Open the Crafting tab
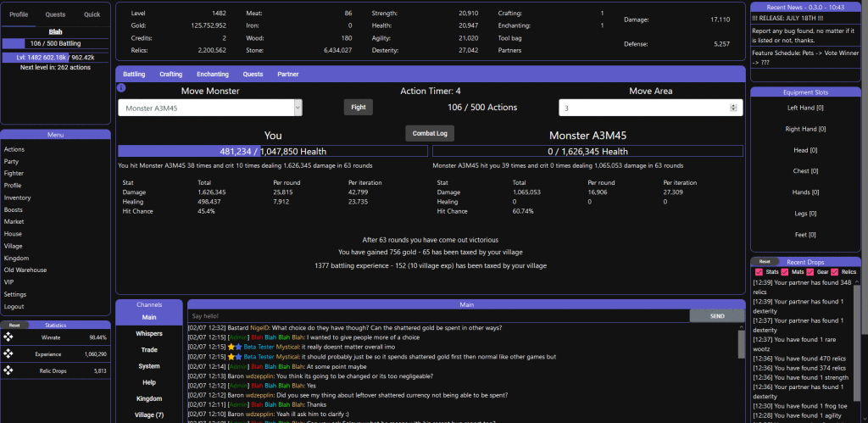Screen dimensions: 868x423 tap(171, 75)
